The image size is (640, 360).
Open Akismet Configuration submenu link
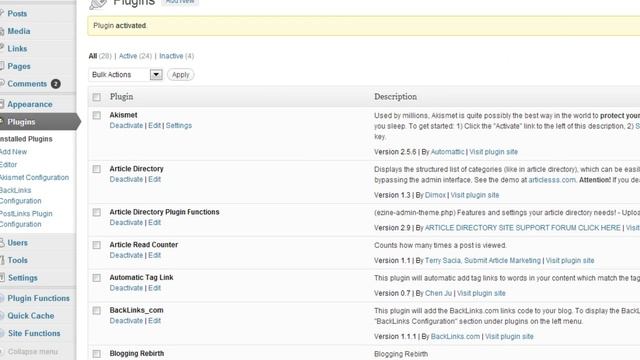coord(34,178)
